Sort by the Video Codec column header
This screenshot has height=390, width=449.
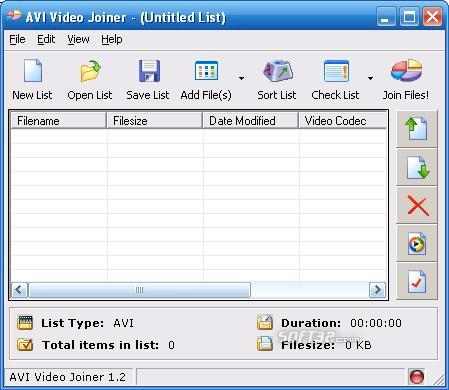(343, 121)
